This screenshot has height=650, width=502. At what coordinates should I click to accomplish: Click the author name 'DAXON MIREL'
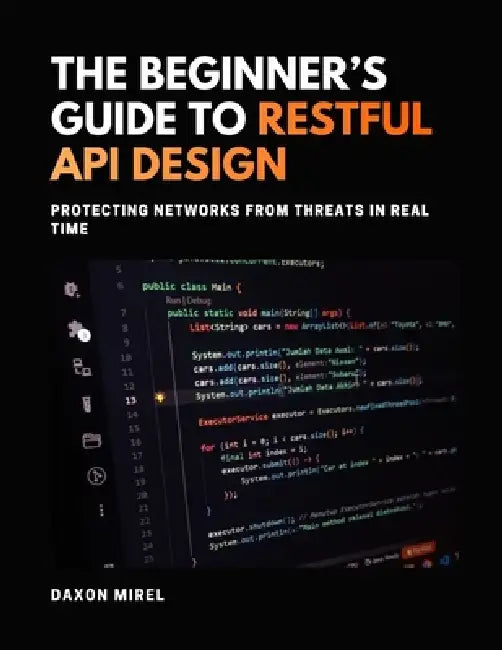click(x=108, y=595)
